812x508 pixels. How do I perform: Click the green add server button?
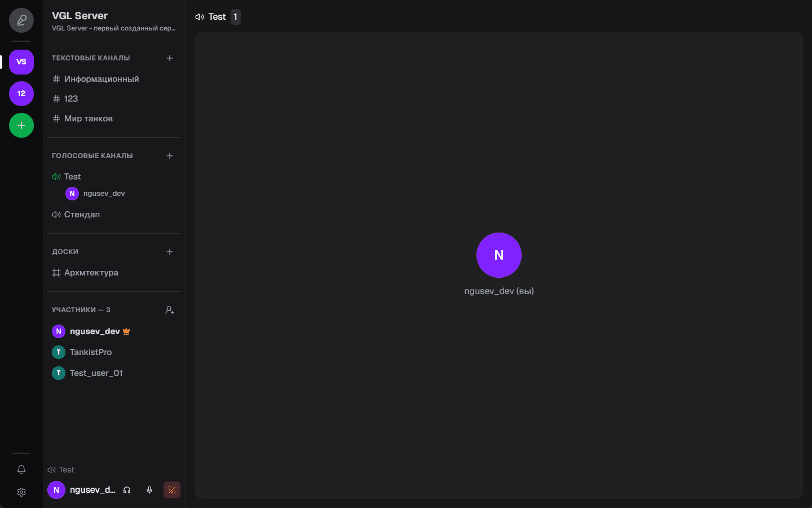tap(21, 125)
